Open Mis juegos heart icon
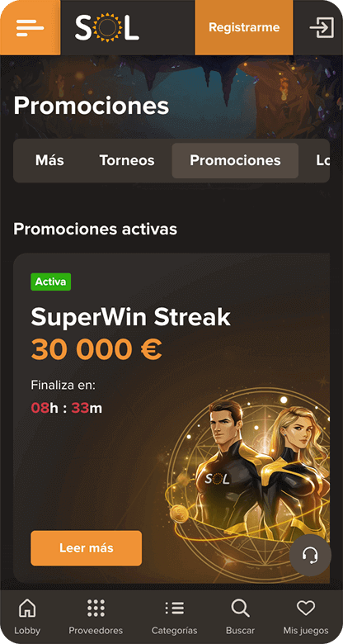 pyautogui.click(x=306, y=608)
